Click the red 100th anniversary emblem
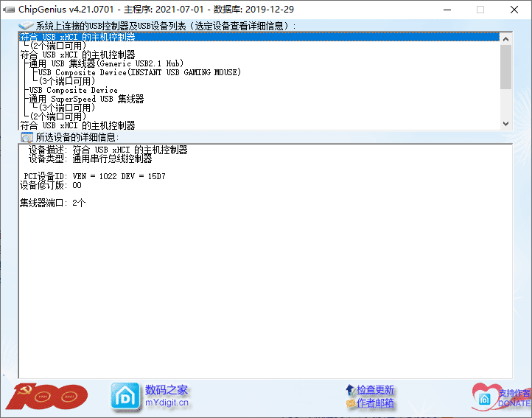 coord(47,396)
